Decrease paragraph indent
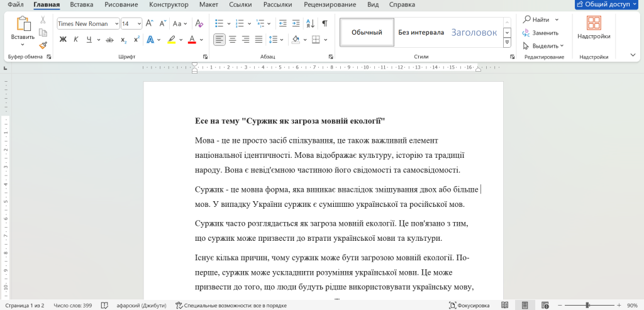Image resolution: width=644 pixels, height=310 pixels. [282, 23]
